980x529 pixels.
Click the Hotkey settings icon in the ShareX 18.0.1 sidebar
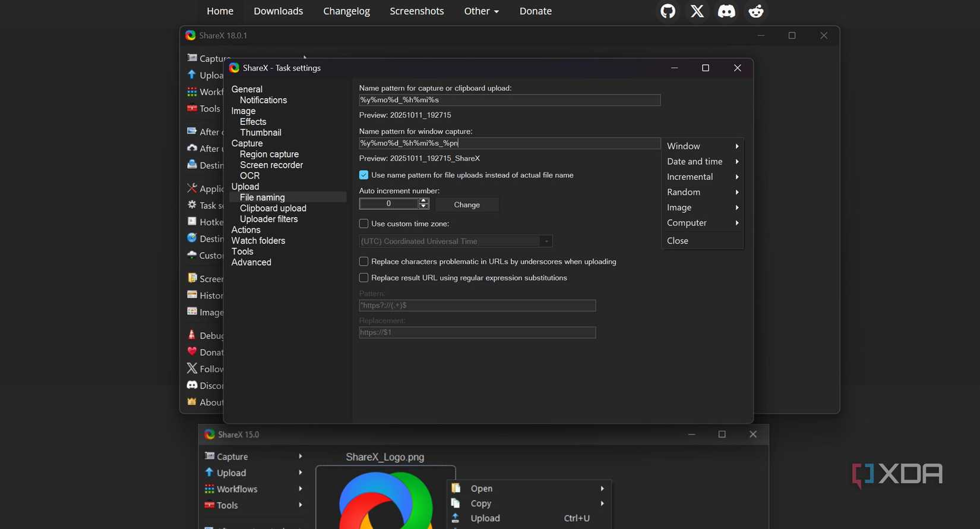192,221
